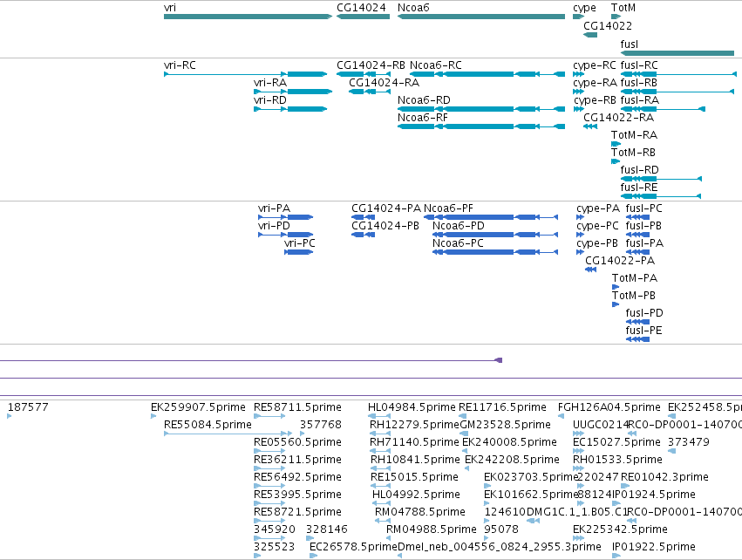742x560 pixels.
Task: Open the RM04988.5prime EST label
Action: coord(432,529)
